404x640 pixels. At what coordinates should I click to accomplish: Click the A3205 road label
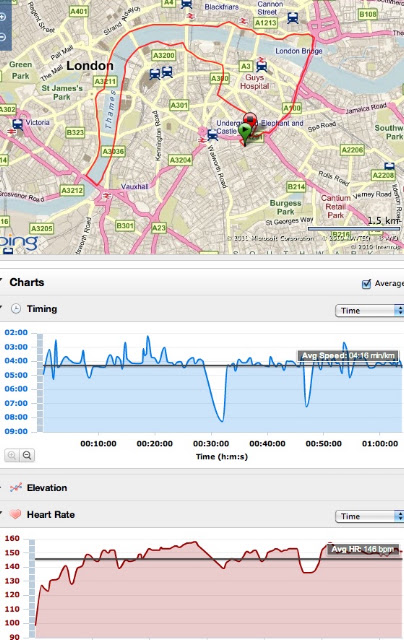[x=42, y=228]
